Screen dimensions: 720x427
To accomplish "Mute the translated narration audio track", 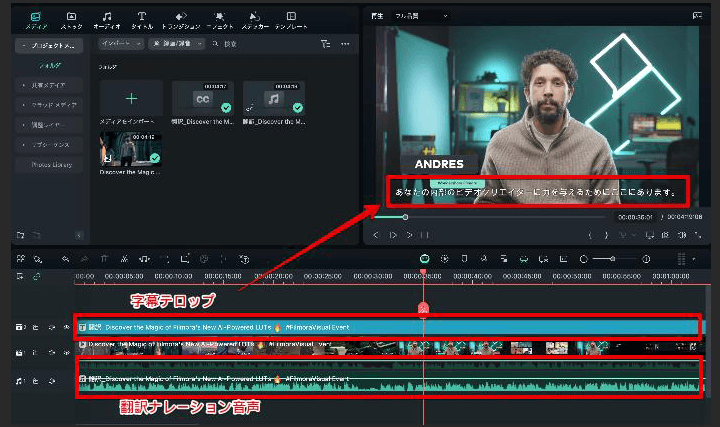I will click(x=52, y=380).
